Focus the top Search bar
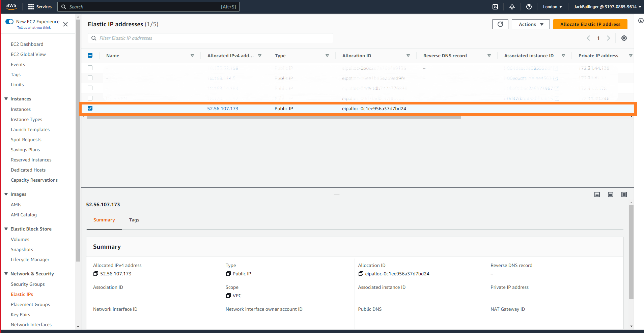This screenshot has width=644, height=333. click(x=148, y=7)
